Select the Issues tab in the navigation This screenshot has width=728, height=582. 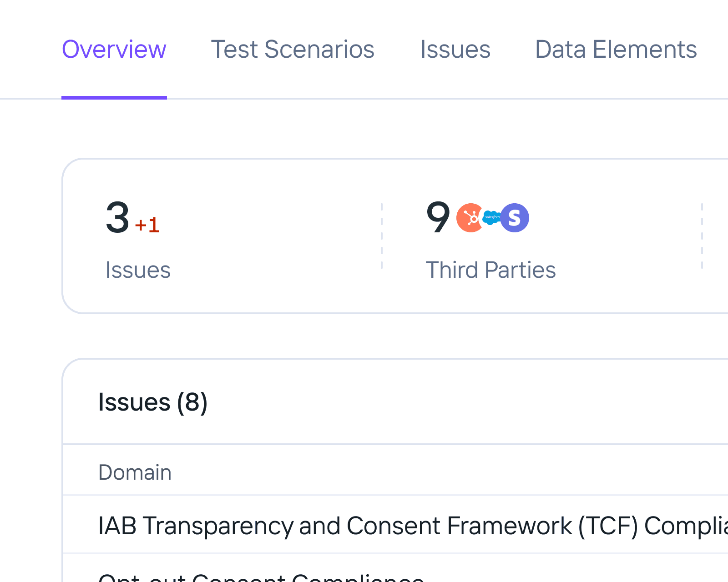pyautogui.click(x=455, y=49)
